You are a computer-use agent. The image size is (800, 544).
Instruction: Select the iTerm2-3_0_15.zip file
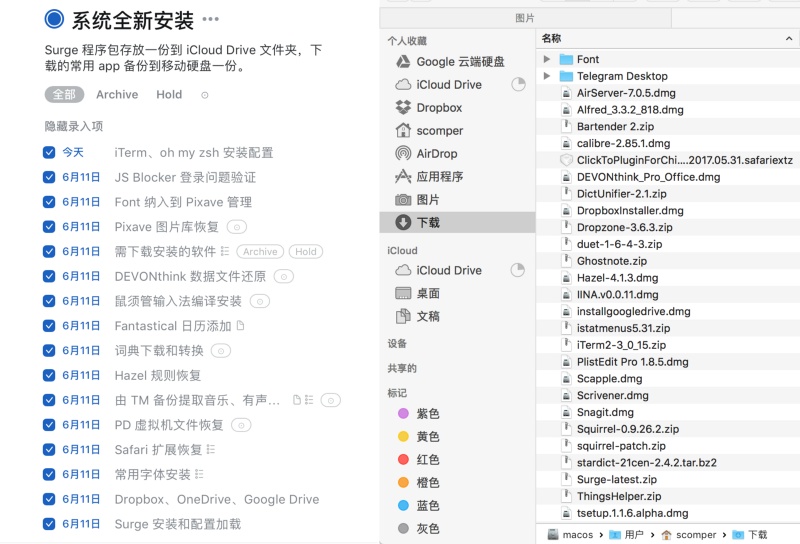(x=621, y=345)
